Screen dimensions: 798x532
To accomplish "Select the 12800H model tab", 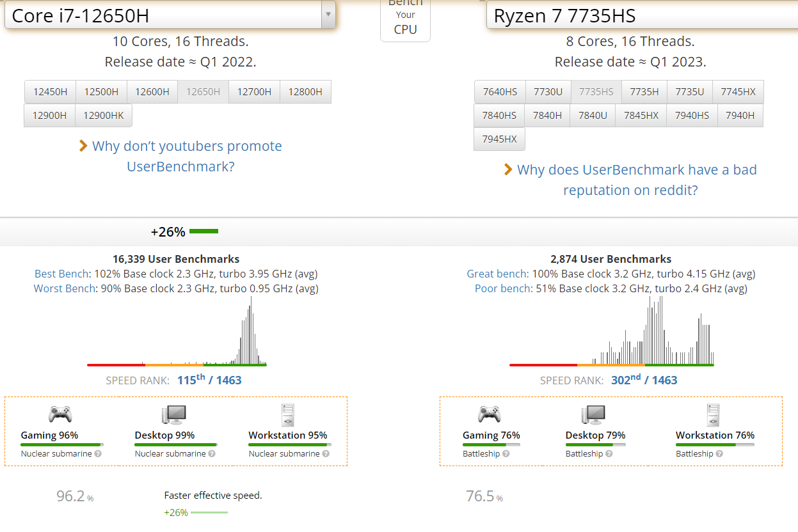I will 305,91.
